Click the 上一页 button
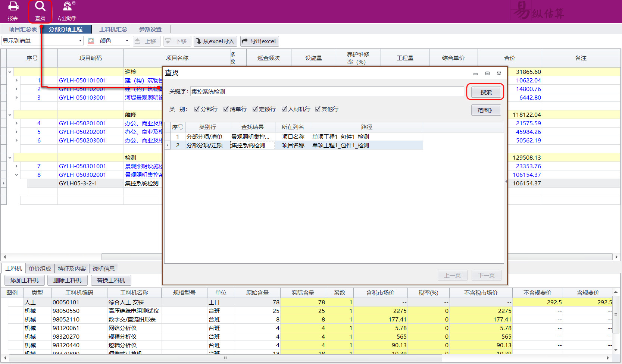 pyautogui.click(x=453, y=275)
